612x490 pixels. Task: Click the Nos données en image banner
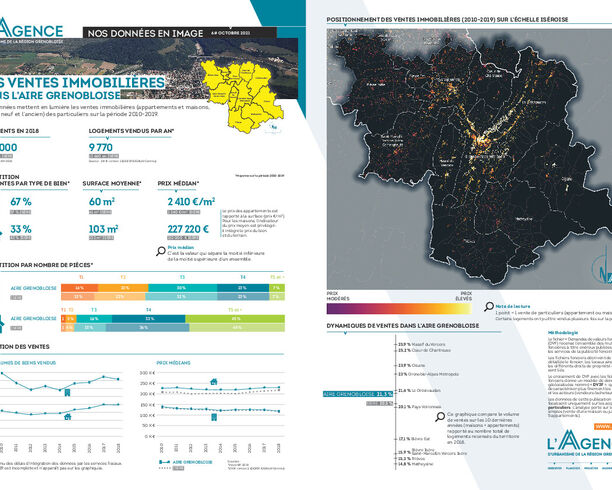[180, 33]
